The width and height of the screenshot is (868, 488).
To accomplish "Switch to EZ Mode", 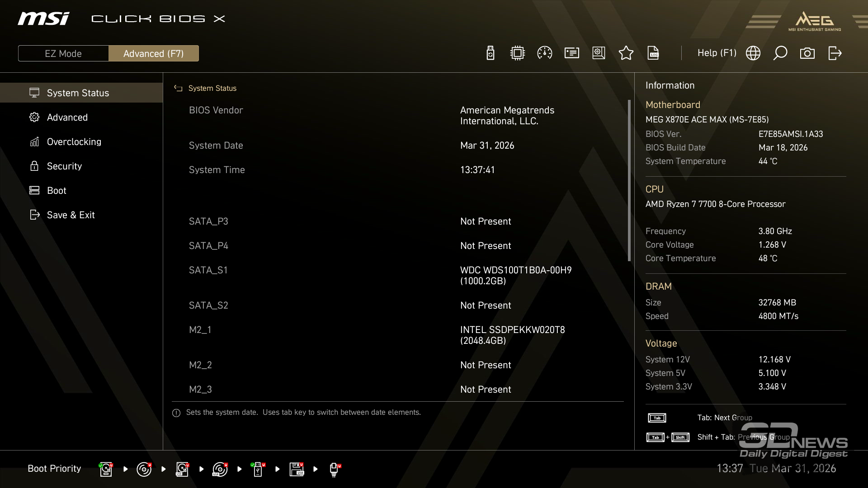I will click(x=63, y=53).
